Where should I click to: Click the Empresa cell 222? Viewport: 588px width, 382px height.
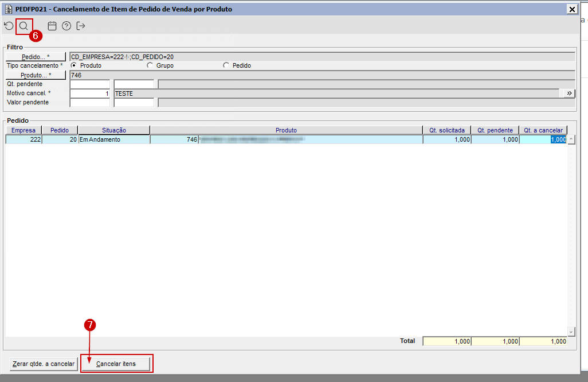click(x=23, y=139)
